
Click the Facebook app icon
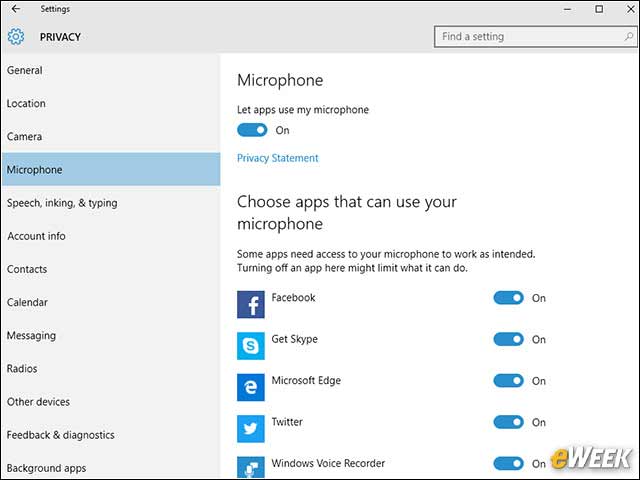[251, 304]
